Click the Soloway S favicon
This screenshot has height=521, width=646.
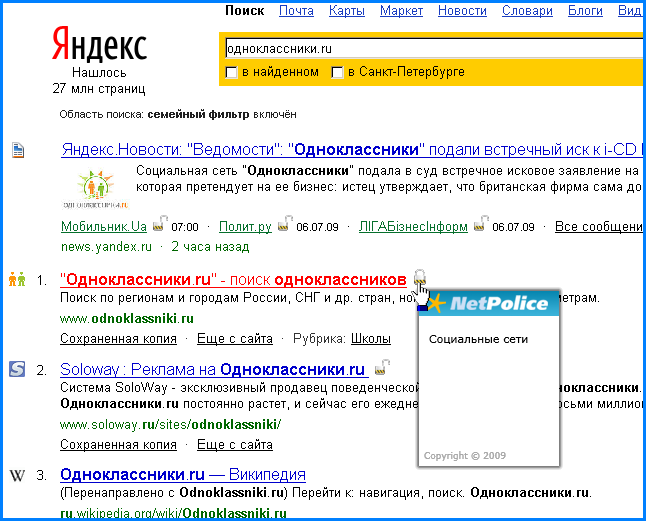[x=17, y=369]
